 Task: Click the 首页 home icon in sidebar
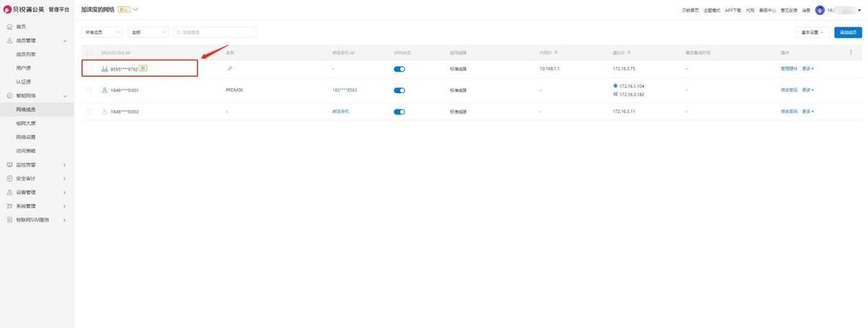point(9,27)
